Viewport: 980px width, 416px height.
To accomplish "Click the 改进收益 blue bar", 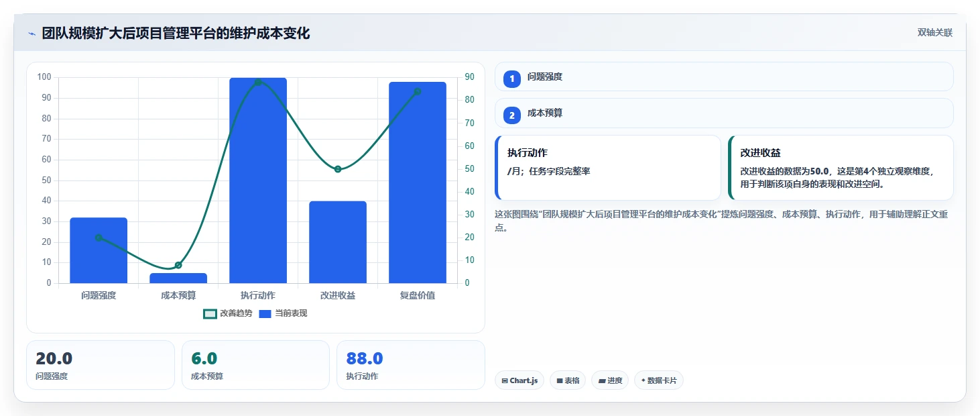I will [x=338, y=242].
